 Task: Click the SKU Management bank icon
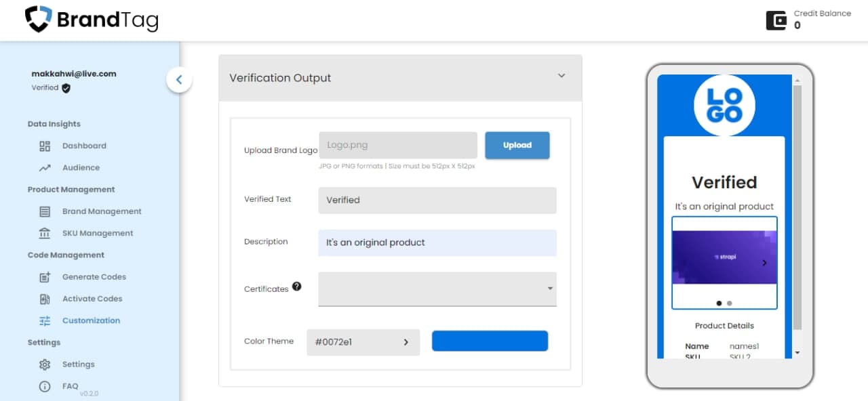45,233
